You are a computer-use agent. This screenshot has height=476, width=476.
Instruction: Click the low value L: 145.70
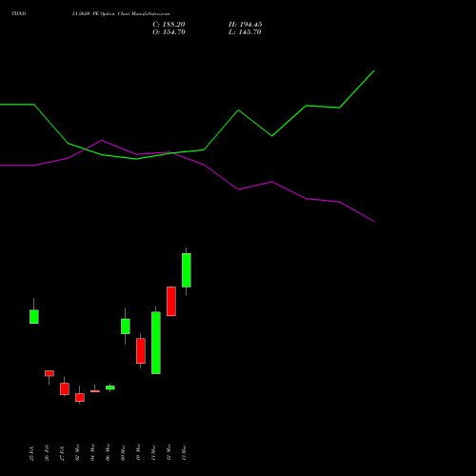tap(245, 32)
